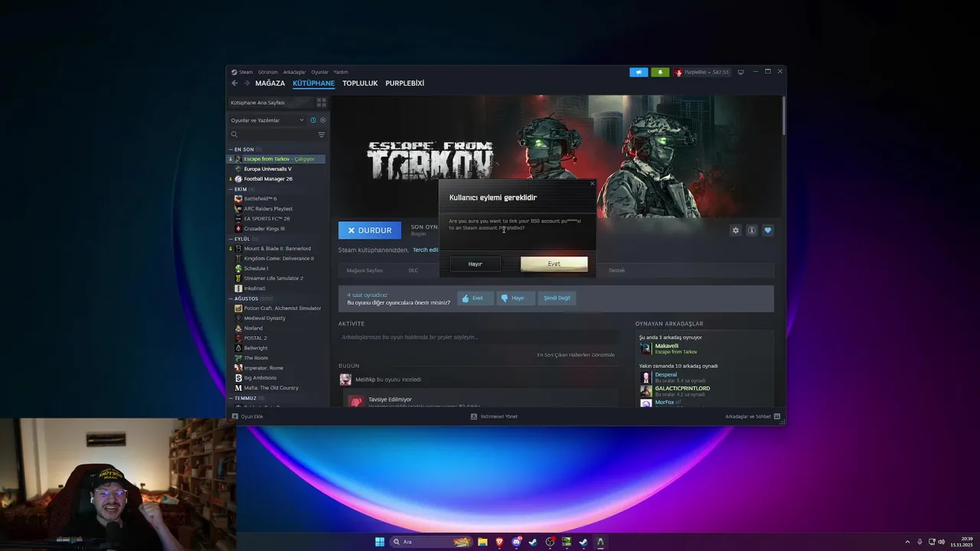Screen dimensions: 980x551
Task: Click the thumbs-up Evet recommend button
Action: click(x=475, y=298)
